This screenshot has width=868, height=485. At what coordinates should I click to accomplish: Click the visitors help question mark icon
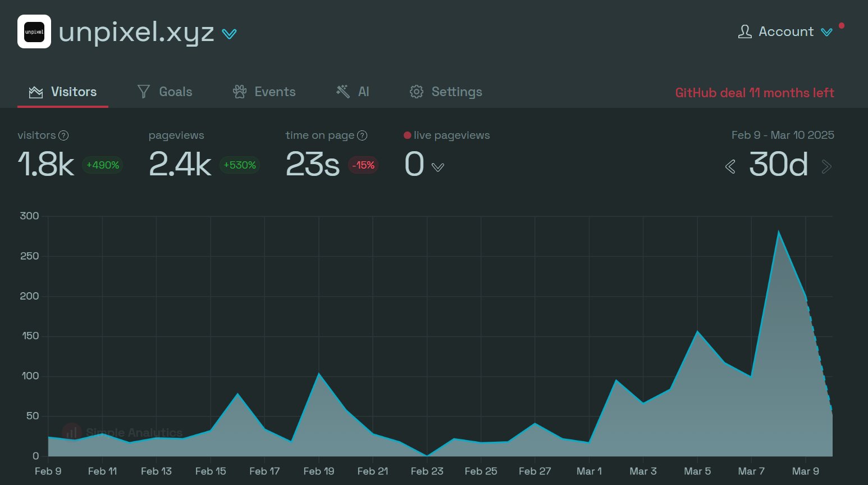[x=64, y=135]
